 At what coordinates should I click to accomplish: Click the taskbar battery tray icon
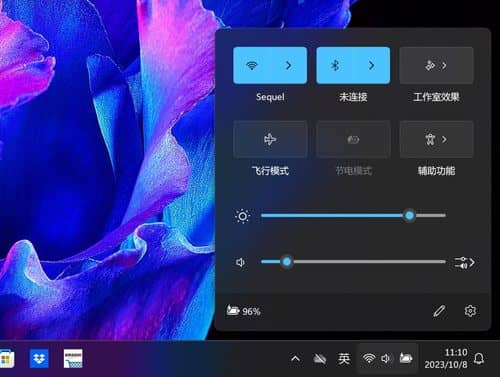click(x=406, y=358)
